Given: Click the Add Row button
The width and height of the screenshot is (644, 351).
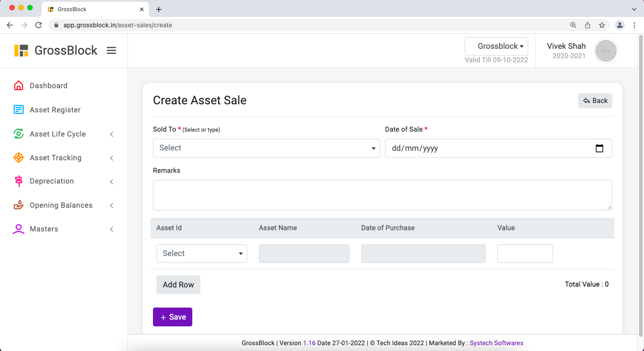Looking at the screenshot, I should coord(178,285).
